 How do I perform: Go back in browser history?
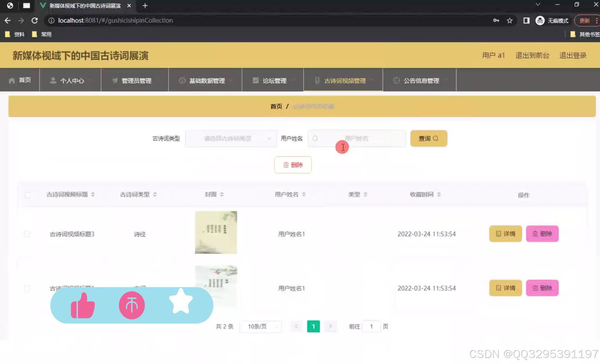(x=7, y=21)
